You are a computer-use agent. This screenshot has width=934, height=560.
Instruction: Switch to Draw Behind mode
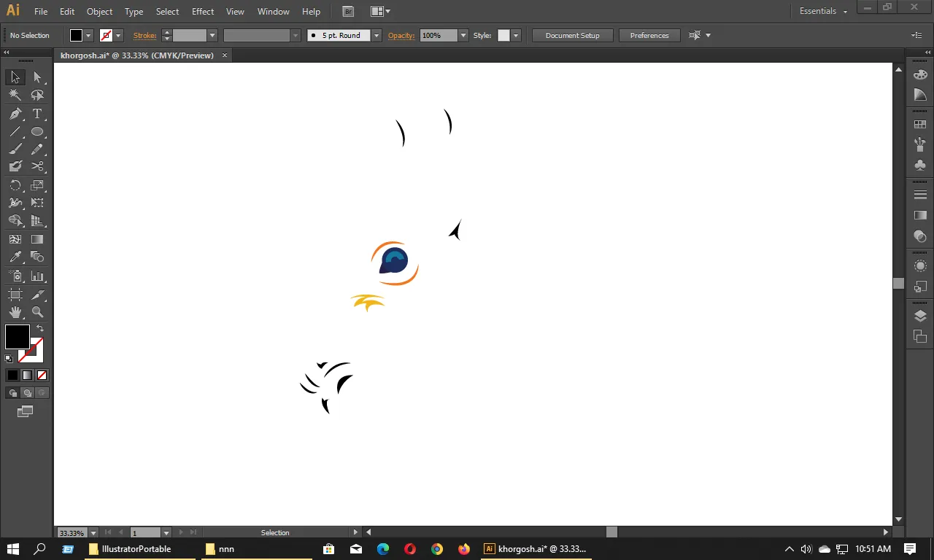pyautogui.click(x=27, y=393)
